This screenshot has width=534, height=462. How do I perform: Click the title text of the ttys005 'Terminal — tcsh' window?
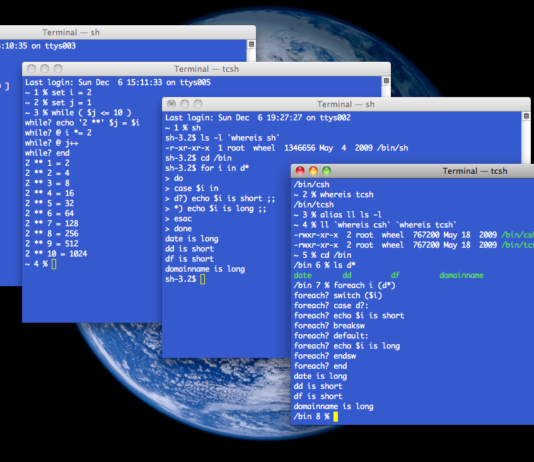(206, 69)
